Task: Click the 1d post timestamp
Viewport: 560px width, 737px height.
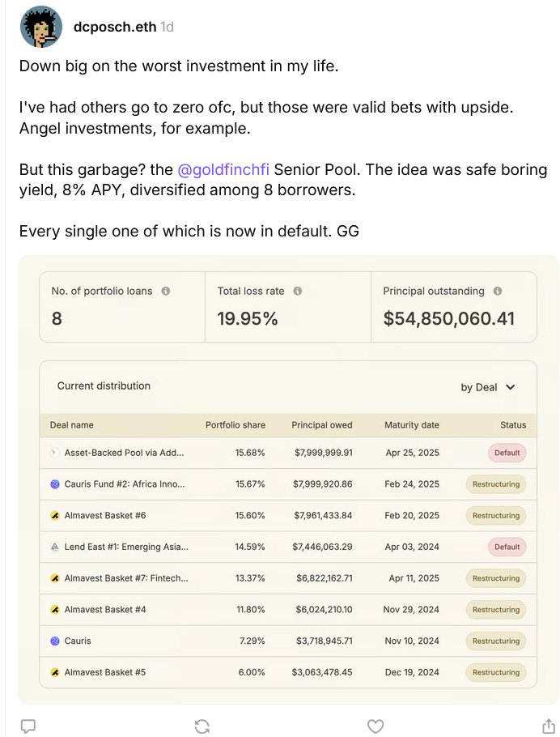Action: [x=168, y=27]
